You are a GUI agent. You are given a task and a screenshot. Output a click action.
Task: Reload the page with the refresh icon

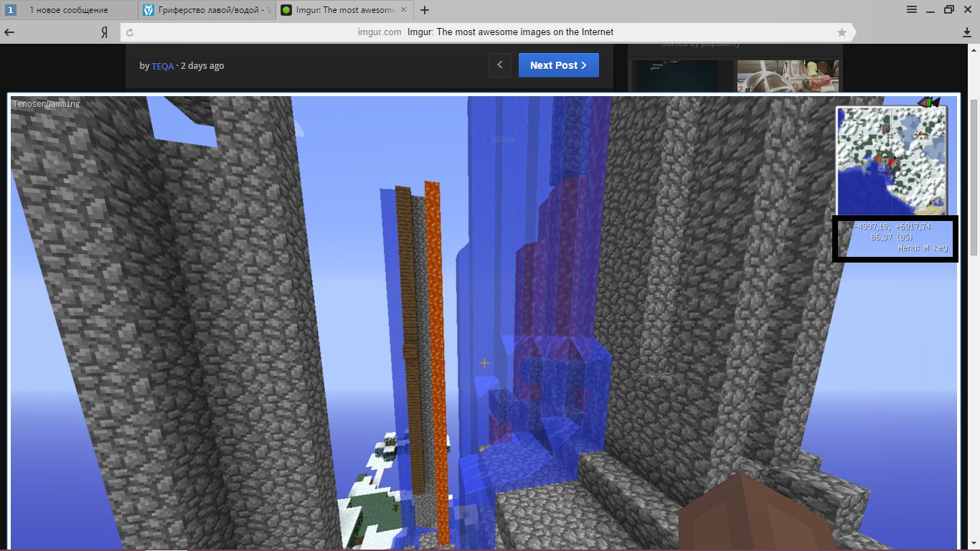tap(130, 32)
